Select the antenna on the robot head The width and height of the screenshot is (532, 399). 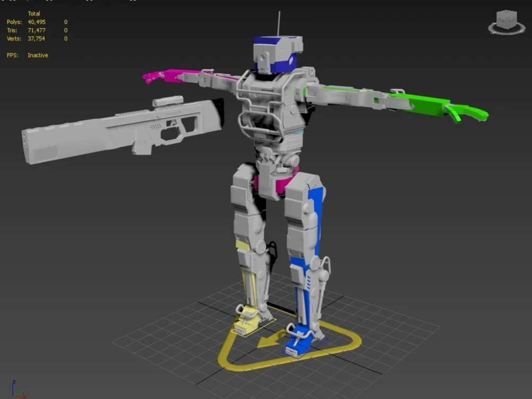click(279, 23)
